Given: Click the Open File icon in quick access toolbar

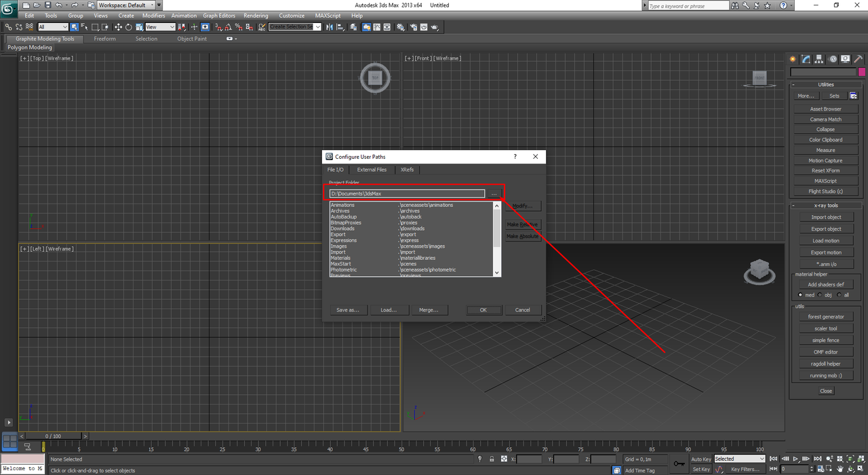Looking at the screenshot, I should [x=37, y=5].
